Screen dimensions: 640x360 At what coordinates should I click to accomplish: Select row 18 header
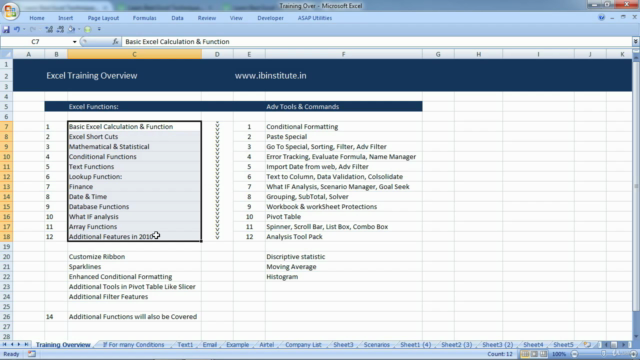click(7, 237)
